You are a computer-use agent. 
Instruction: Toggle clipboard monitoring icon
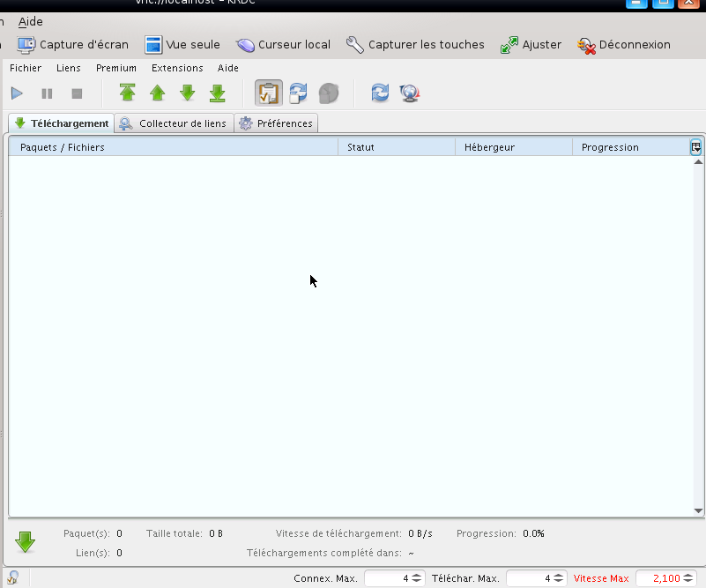coord(269,93)
